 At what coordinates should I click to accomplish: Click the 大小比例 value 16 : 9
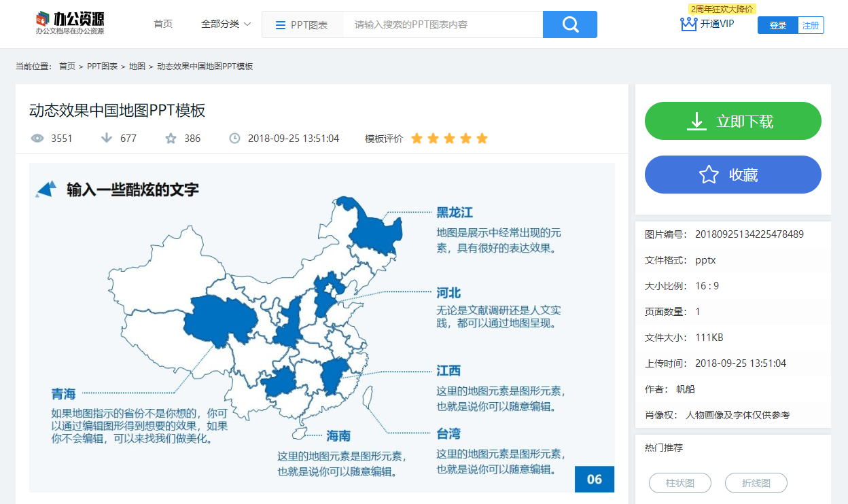707,286
